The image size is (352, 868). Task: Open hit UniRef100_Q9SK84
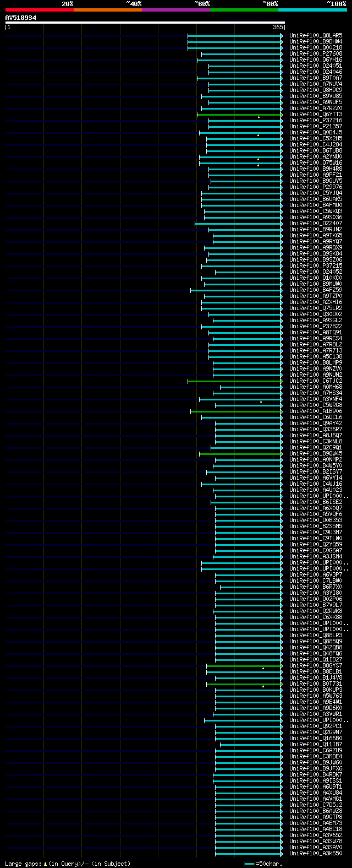pos(316,253)
